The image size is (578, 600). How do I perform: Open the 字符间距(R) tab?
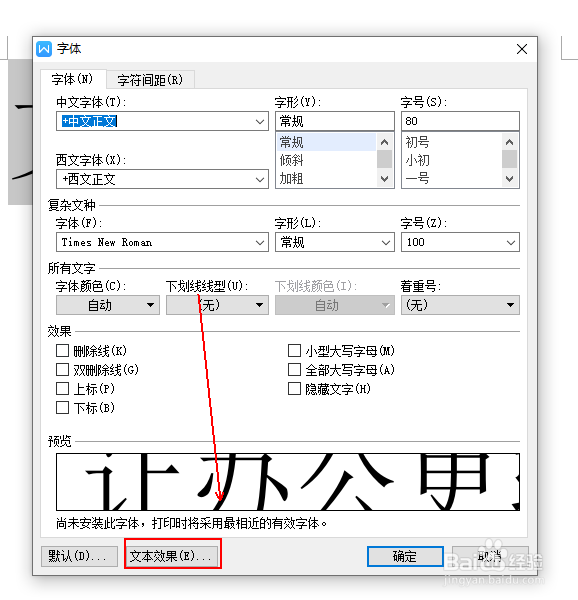coord(150,80)
